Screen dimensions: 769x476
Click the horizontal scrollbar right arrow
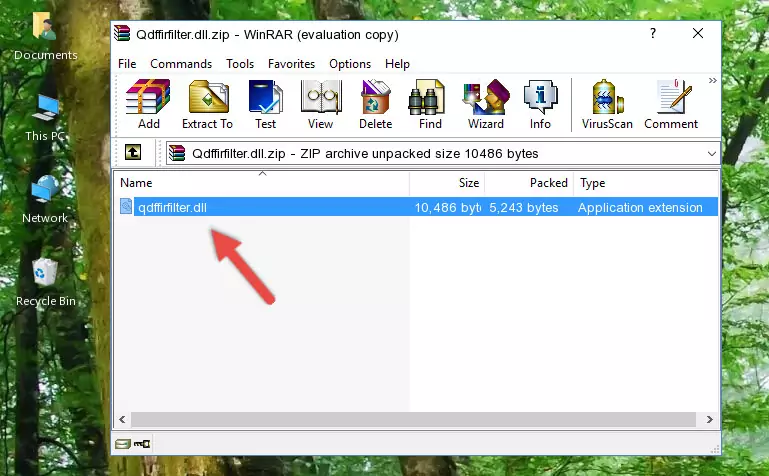coord(709,419)
